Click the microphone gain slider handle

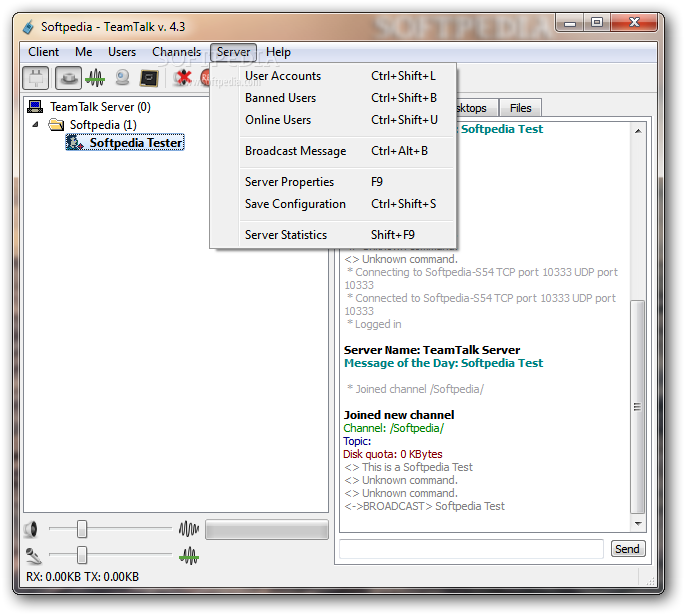[82, 556]
